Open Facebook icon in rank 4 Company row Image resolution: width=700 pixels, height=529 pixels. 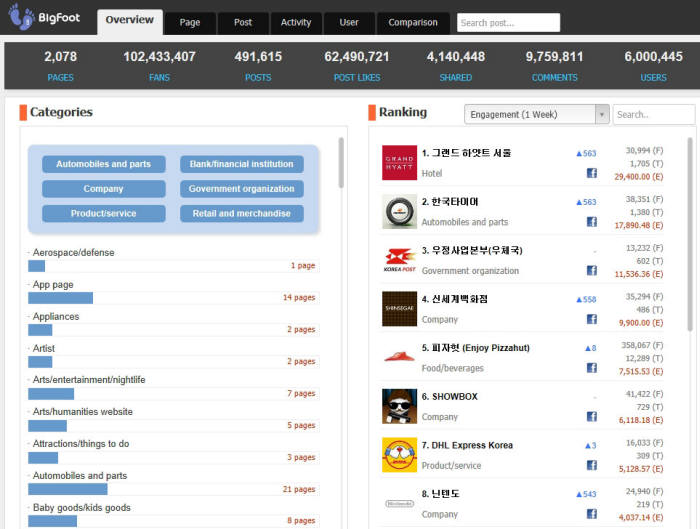(x=592, y=319)
